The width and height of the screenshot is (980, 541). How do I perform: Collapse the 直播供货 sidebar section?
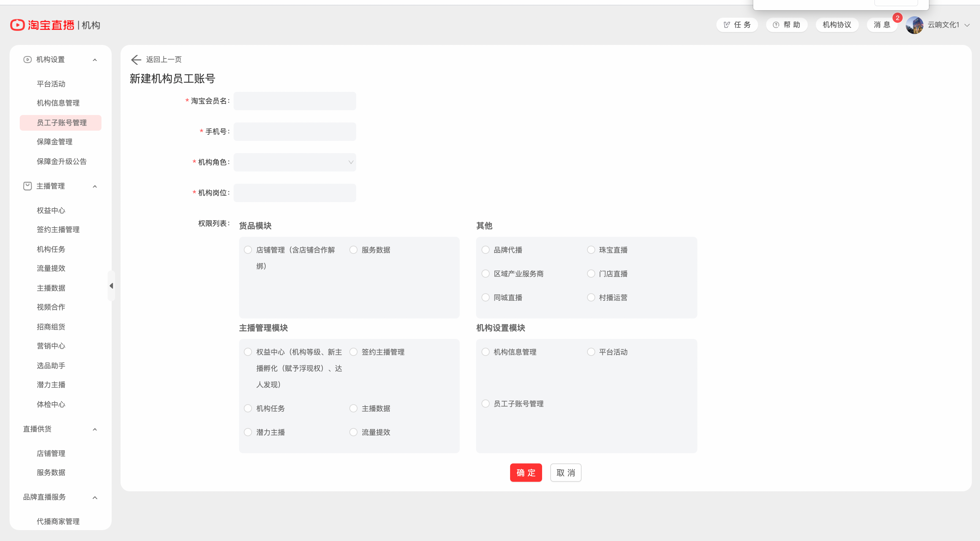pyautogui.click(x=95, y=430)
